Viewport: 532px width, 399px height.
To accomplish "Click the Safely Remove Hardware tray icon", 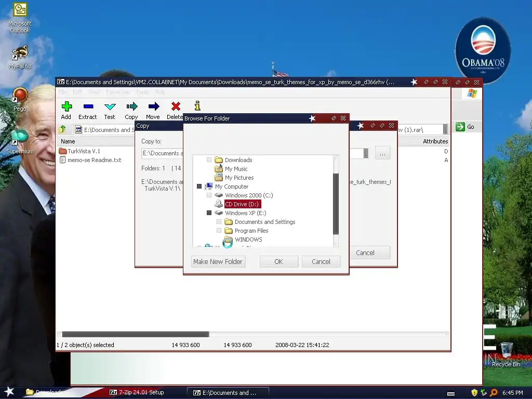I will (484, 393).
